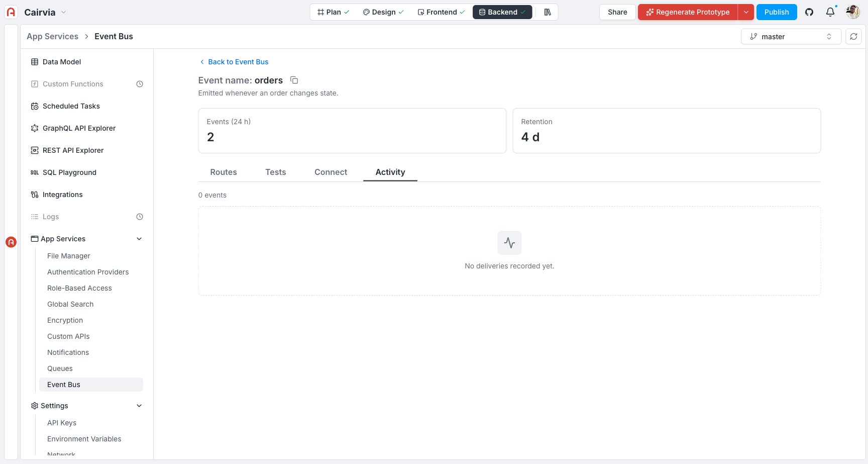Click the Share button
The width and height of the screenshot is (868, 464).
(x=617, y=12)
